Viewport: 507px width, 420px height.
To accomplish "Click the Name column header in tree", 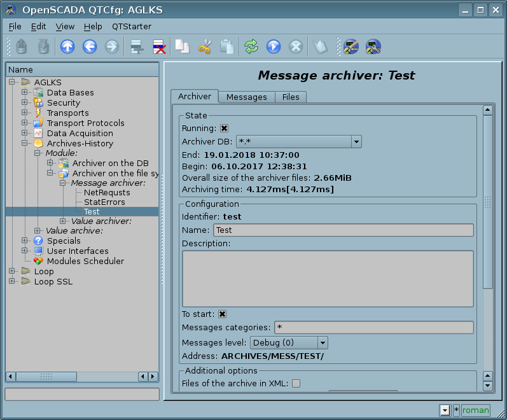I will coord(82,69).
